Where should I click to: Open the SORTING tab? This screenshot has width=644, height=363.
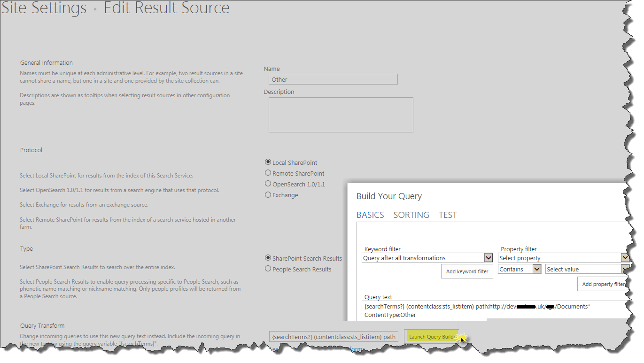coord(411,215)
